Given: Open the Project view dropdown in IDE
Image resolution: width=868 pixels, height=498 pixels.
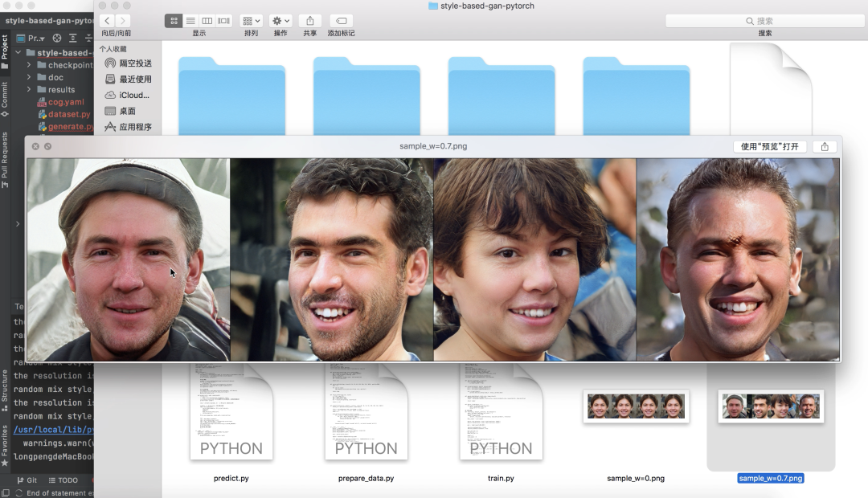Looking at the screenshot, I should pyautogui.click(x=31, y=39).
